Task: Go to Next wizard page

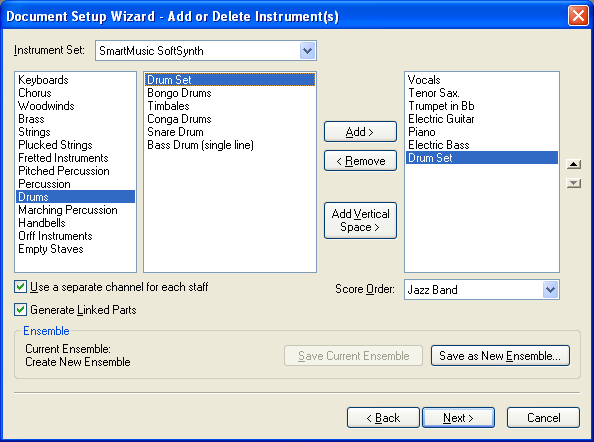Action: click(x=458, y=418)
